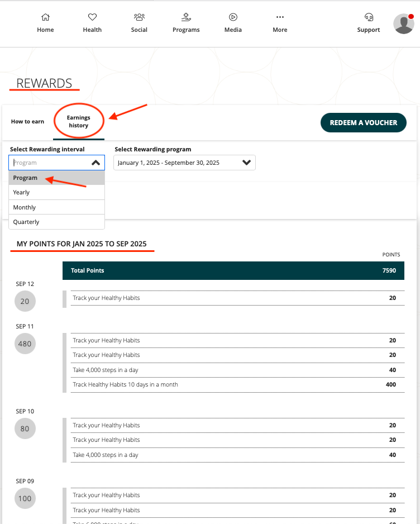Open the Health heart icon
Viewport: 420px width, 524px height.
click(92, 18)
